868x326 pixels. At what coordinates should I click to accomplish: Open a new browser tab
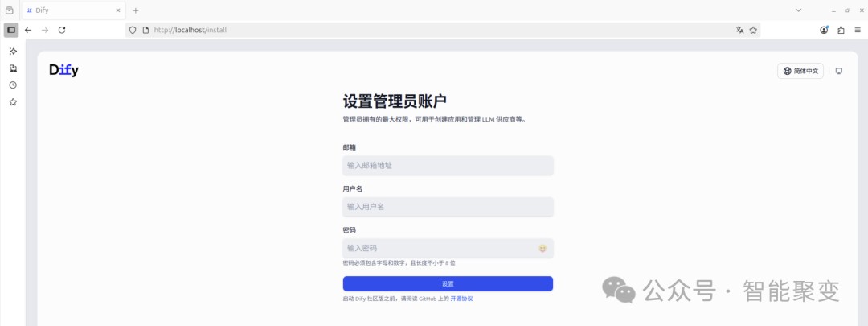(136, 10)
